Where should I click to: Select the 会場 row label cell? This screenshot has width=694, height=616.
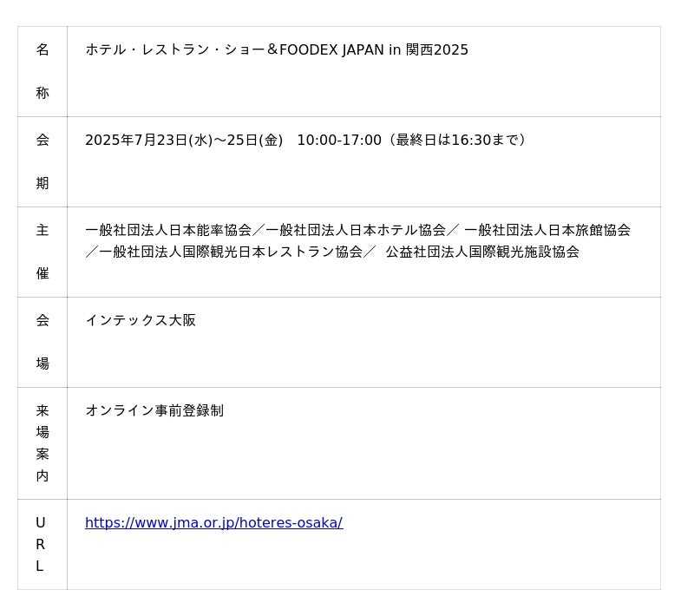(x=43, y=342)
